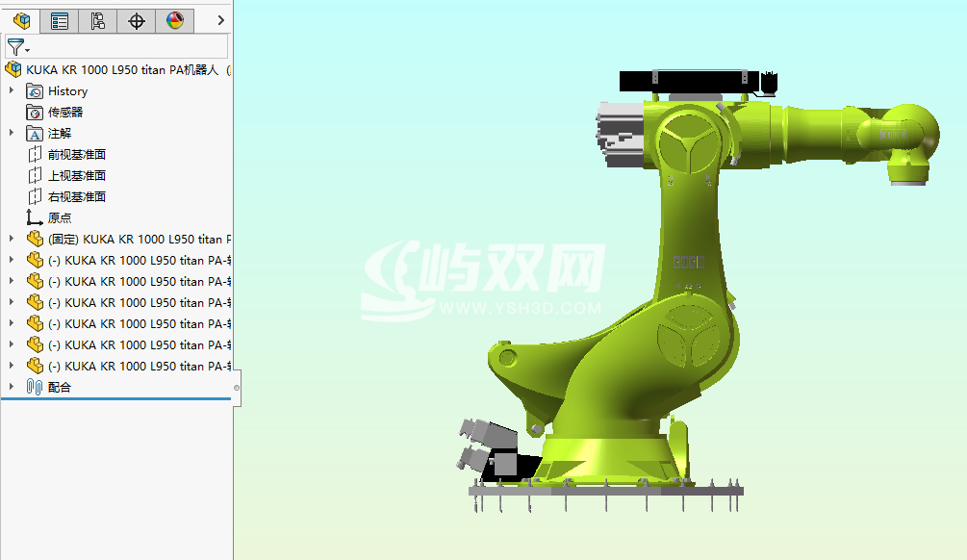Expand the 配合 mates group
The height and width of the screenshot is (560, 967).
10,387
